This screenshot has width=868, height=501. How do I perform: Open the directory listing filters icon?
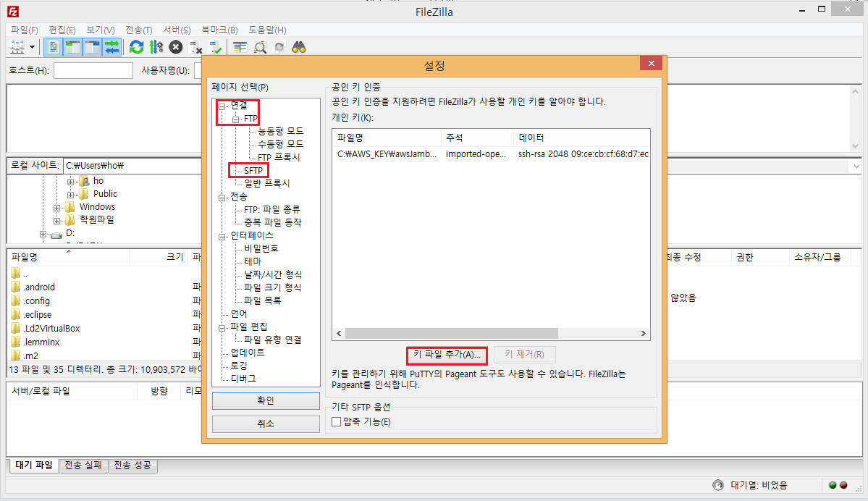coord(240,48)
